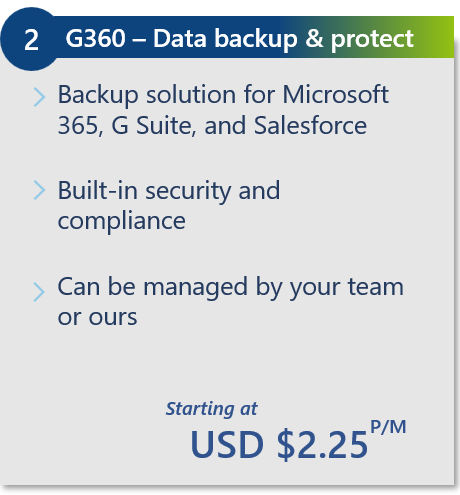Viewport: 460px width, 495px height.
Task: Click chevron beside Built-in security bullet
Action: point(39,190)
